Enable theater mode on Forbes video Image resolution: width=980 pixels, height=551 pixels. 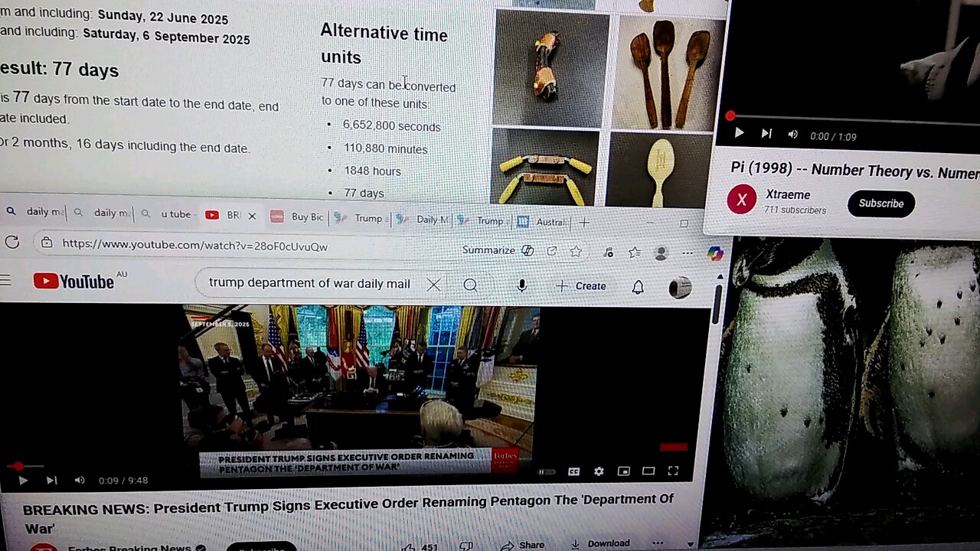pyautogui.click(x=648, y=471)
